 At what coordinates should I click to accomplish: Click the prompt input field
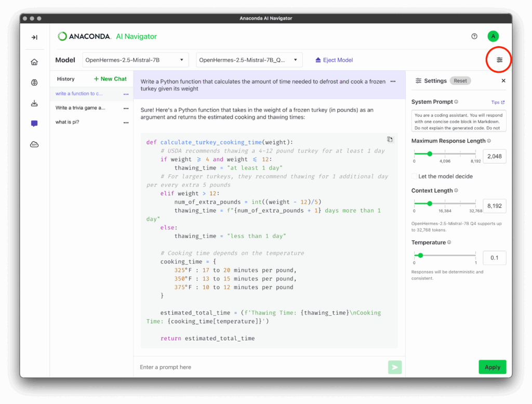[262, 367]
